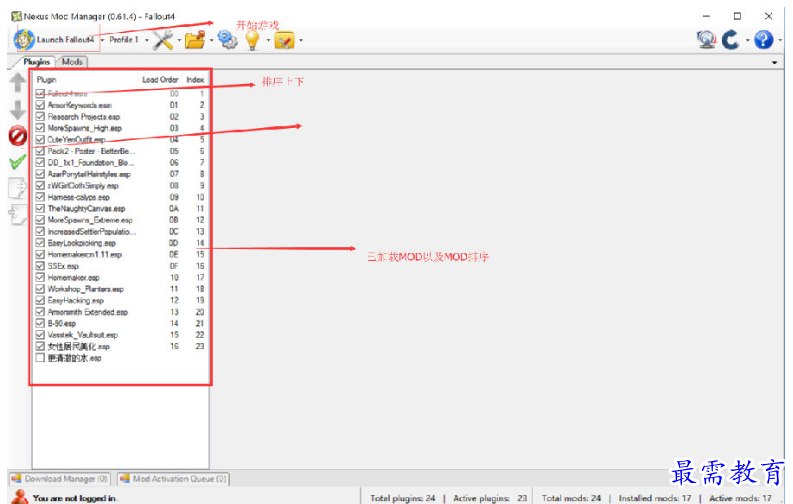Image resolution: width=793 pixels, height=504 pixels.
Task: Move plugin down with the down arrow
Action: (x=18, y=109)
